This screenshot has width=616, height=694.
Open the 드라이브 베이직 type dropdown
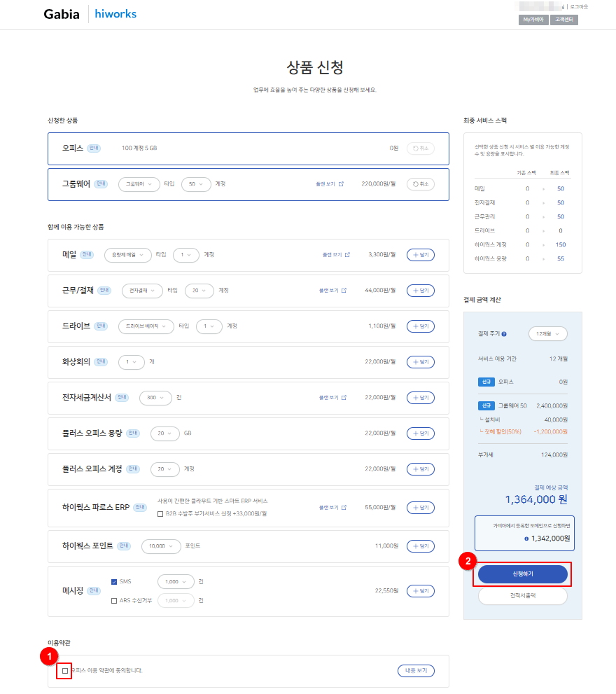tap(146, 326)
